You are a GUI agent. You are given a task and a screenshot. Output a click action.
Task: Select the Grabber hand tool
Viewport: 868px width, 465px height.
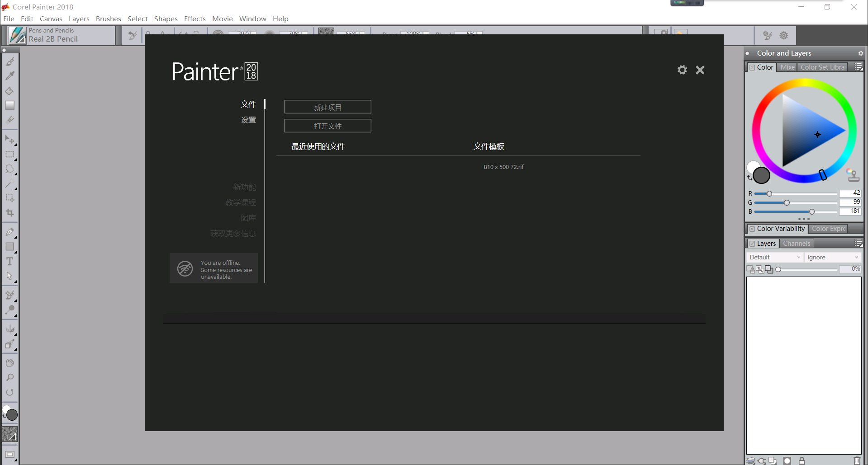coord(9,363)
